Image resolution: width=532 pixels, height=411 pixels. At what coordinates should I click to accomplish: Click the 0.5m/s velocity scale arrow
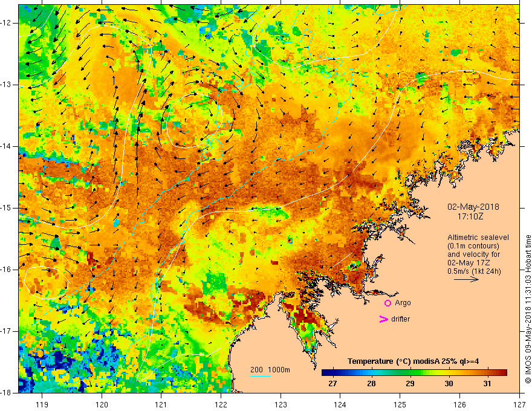(466, 279)
